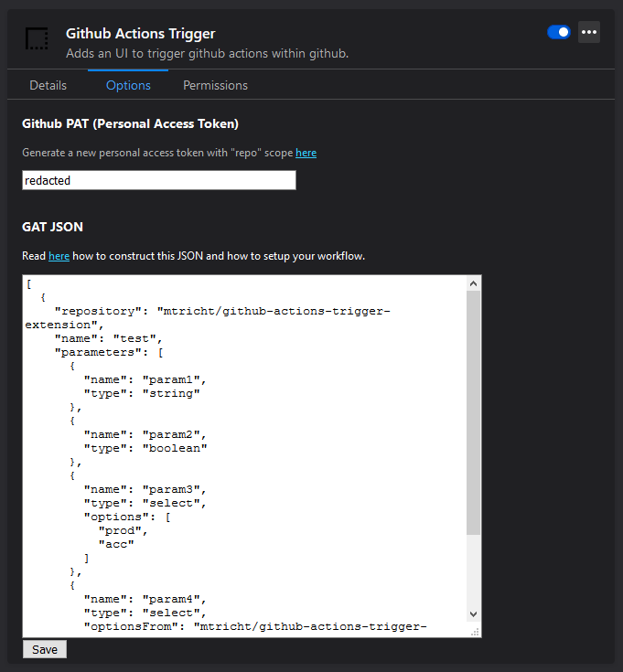Follow the 'here' link for generating a token

[306, 153]
